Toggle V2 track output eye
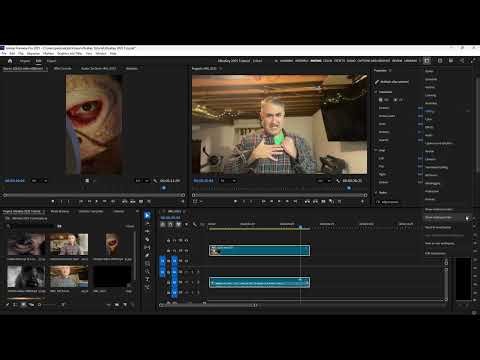 [x=186, y=250]
